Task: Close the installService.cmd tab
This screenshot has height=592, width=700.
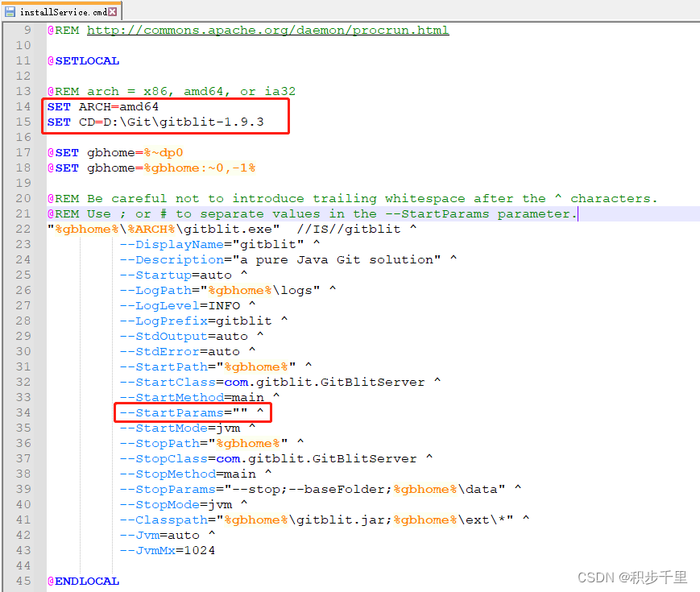Action: (x=113, y=11)
